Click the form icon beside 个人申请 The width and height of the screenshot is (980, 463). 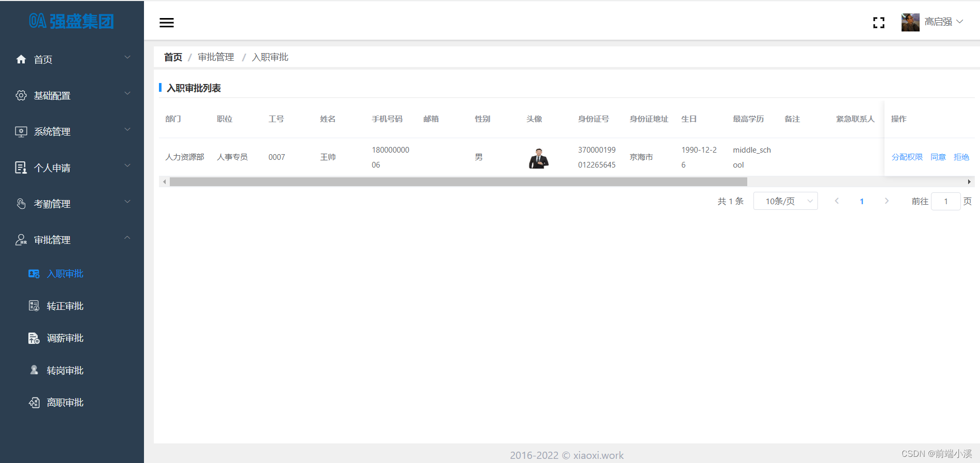point(21,168)
